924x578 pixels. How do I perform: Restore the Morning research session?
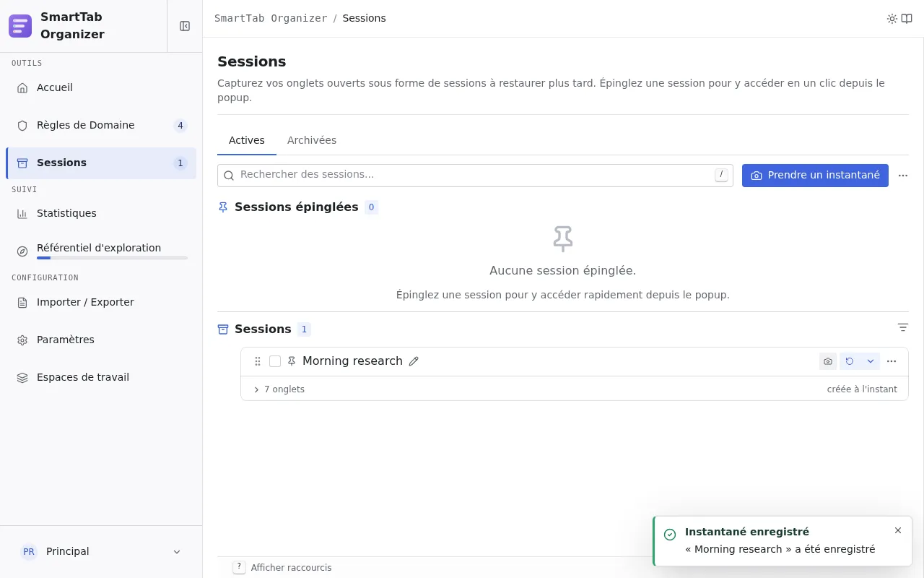pos(850,361)
